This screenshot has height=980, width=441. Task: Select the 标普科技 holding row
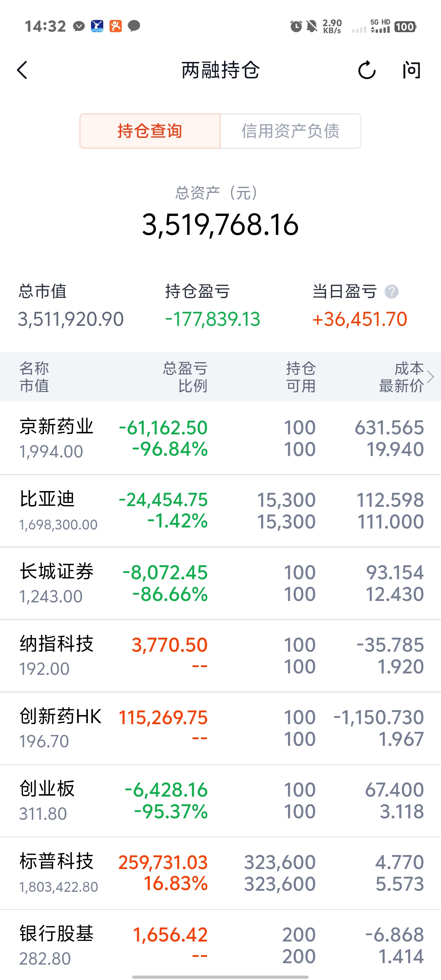click(220, 873)
